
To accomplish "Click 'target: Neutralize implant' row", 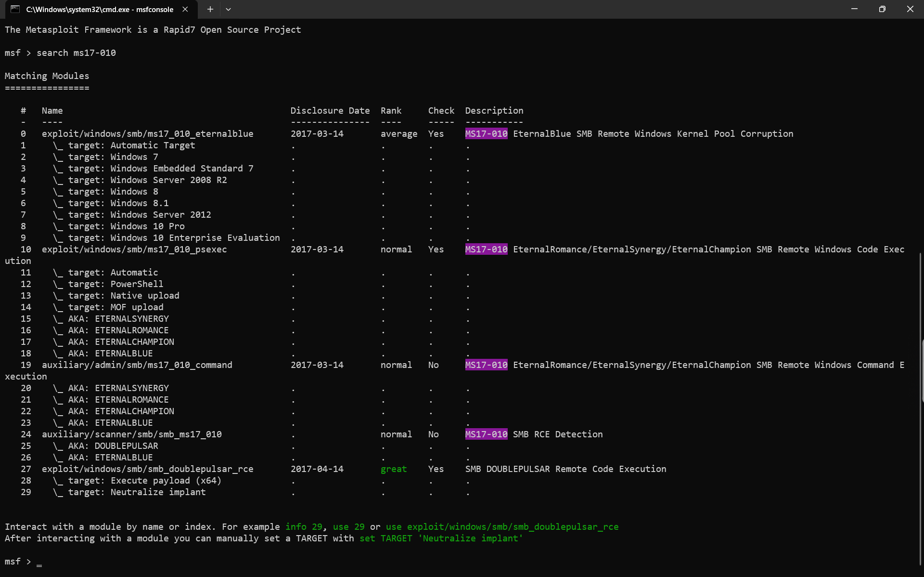I will coord(129,492).
